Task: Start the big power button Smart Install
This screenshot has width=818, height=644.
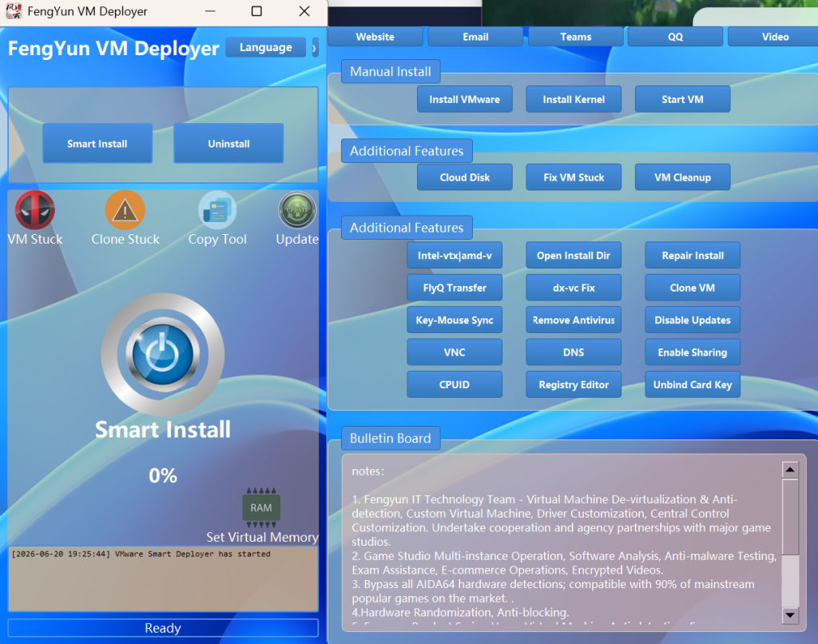Action: [163, 354]
